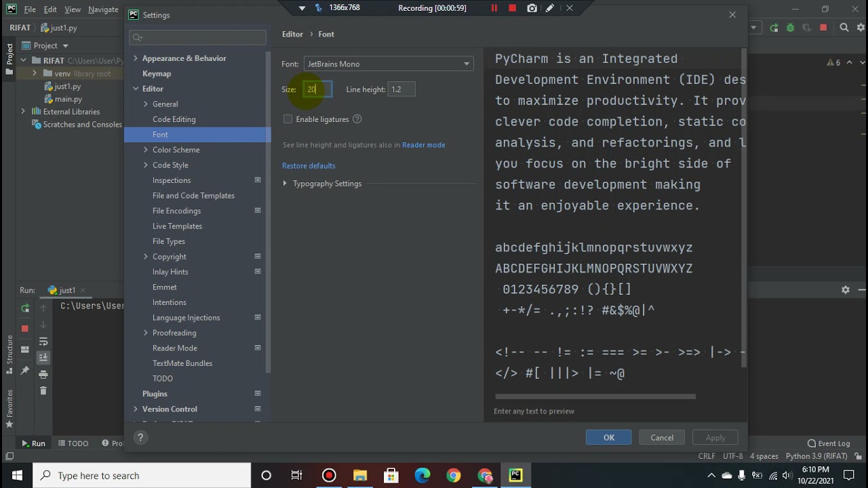Open Search Everywhere with the magnifier icon
868x488 pixels.
click(x=844, y=28)
